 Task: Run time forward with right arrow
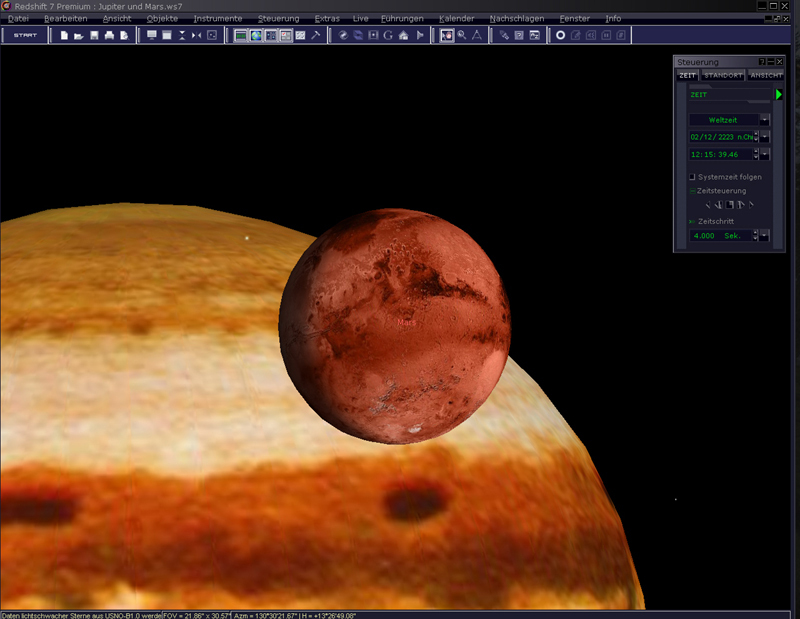click(751, 205)
